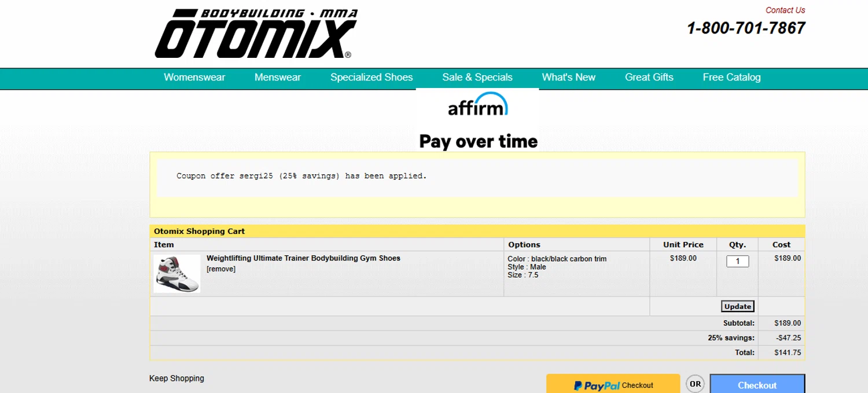868x393 pixels.
Task: Click the Affirm logo
Action: (478, 104)
